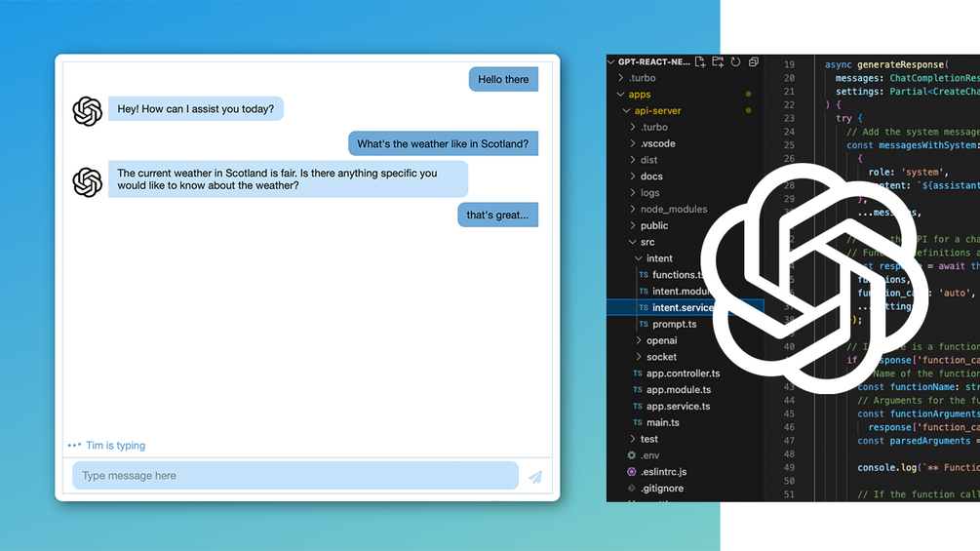Expand the socket folder

(638, 357)
